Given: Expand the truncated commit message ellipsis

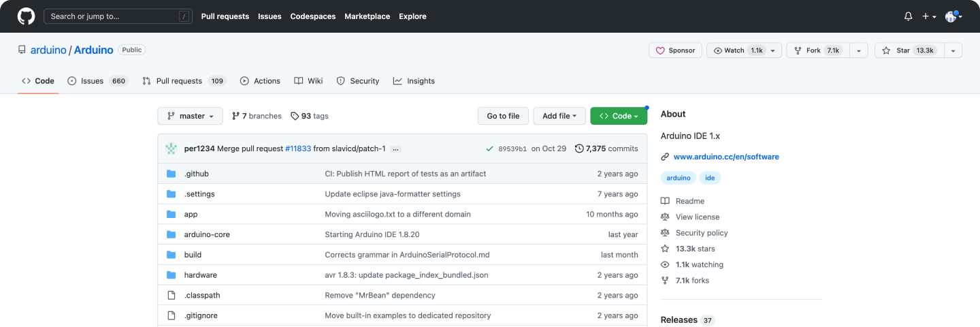Looking at the screenshot, I should click(x=395, y=149).
